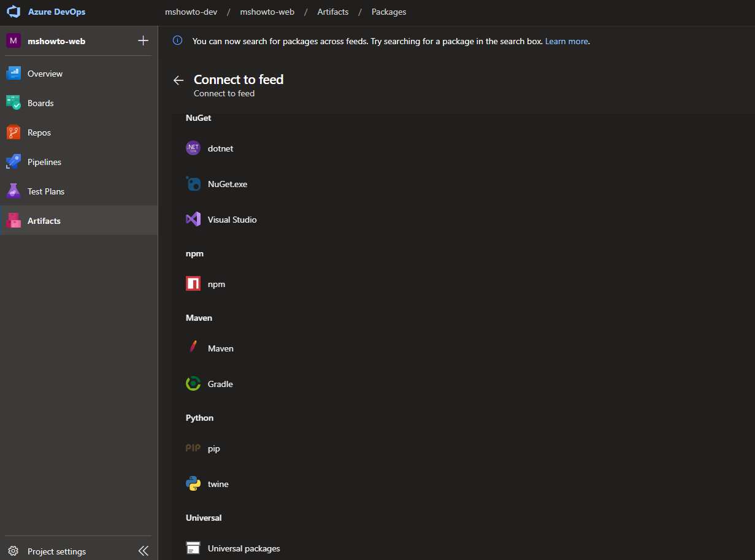Click mshowto-dev breadcrumb
This screenshot has height=560, width=755.
coord(191,12)
